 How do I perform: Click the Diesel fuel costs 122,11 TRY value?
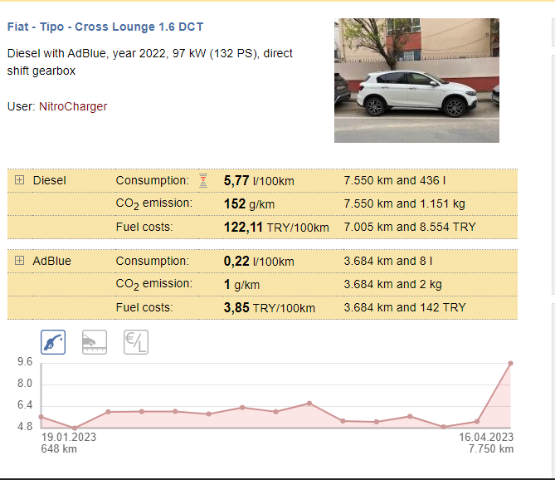276,227
